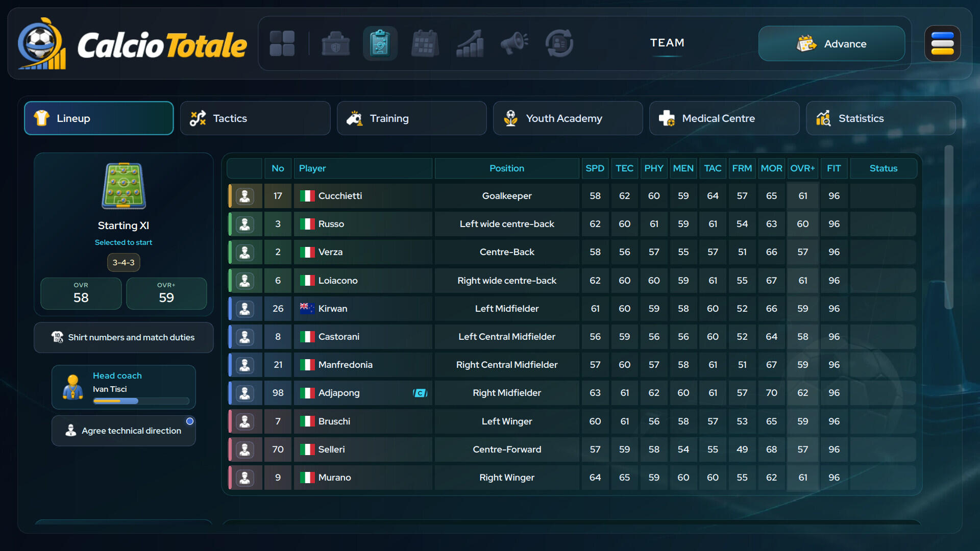Click the head coach progress bar
The height and width of the screenshot is (551, 980).
[x=141, y=402]
